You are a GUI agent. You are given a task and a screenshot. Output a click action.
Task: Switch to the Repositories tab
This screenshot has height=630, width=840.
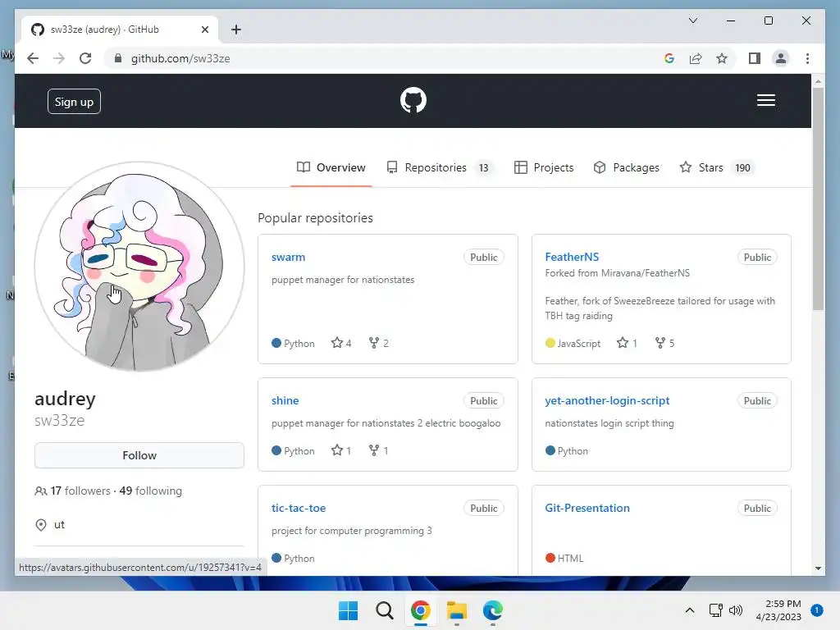[440, 167]
